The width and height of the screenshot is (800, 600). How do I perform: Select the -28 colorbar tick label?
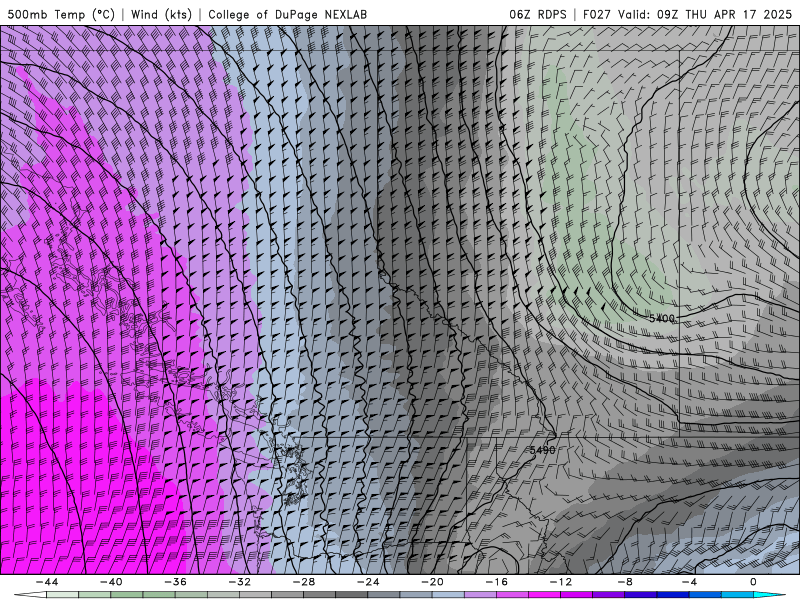304,582
